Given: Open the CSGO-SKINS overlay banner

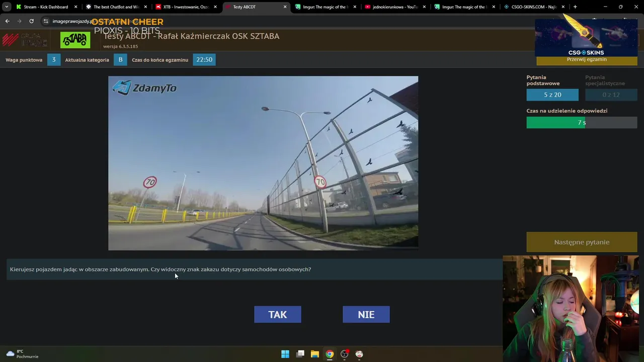Looking at the screenshot, I should 586,38.
